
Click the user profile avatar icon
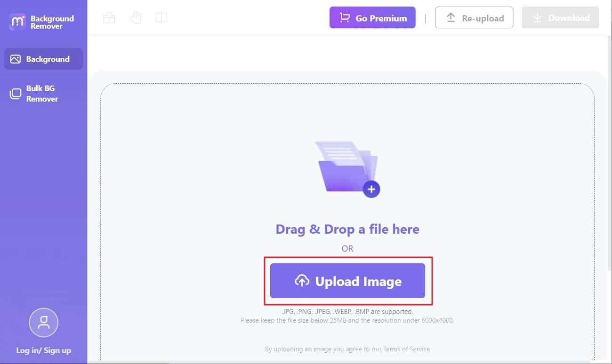pos(43,323)
